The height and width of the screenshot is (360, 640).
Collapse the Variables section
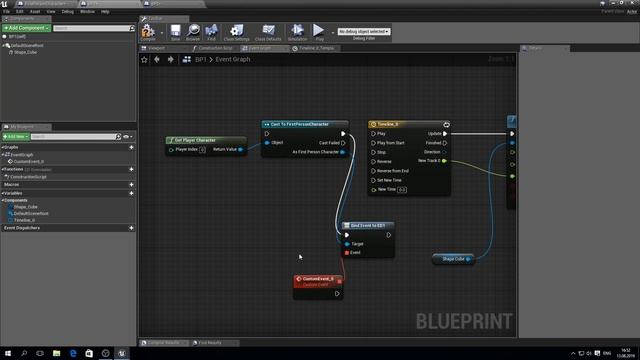point(3,193)
